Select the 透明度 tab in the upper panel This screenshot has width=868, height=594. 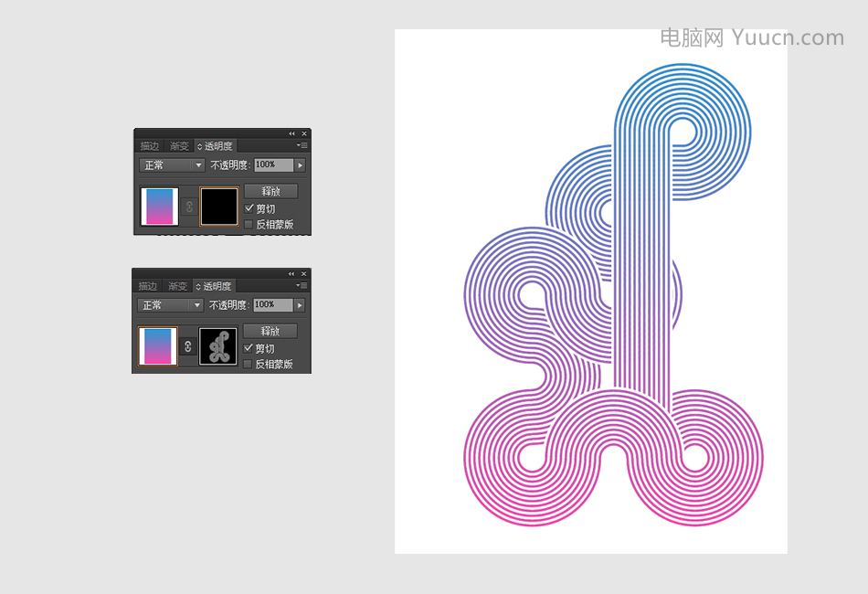[216, 146]
